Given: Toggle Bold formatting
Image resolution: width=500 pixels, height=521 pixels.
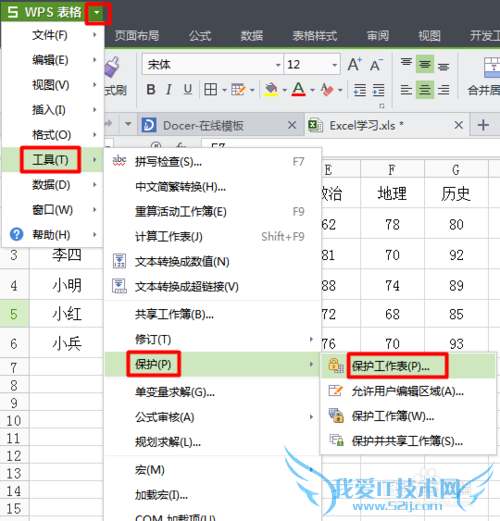Looking at the screenshot, I should [151, 89].
